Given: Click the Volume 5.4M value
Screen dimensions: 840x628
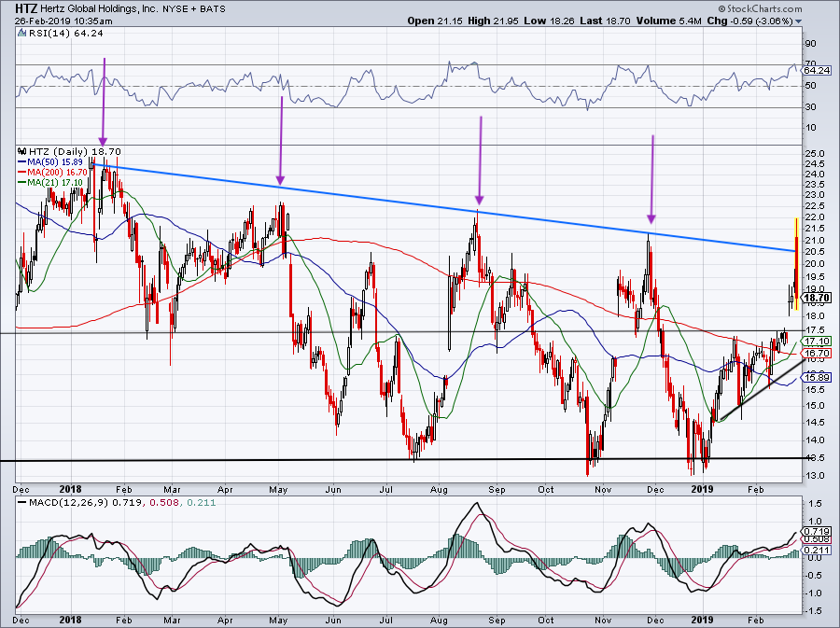Looking at the screenshot, I should pyautogui.click(x=668, y=21).
